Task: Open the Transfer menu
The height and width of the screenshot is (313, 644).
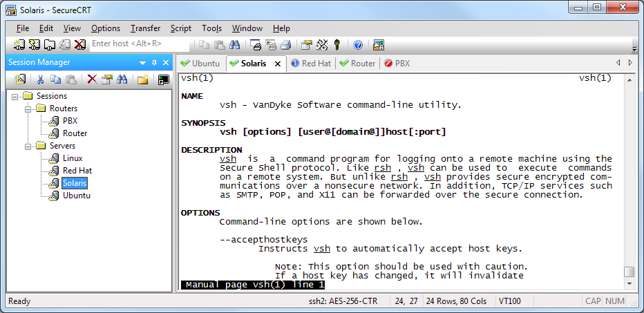Action: point(145,28)
